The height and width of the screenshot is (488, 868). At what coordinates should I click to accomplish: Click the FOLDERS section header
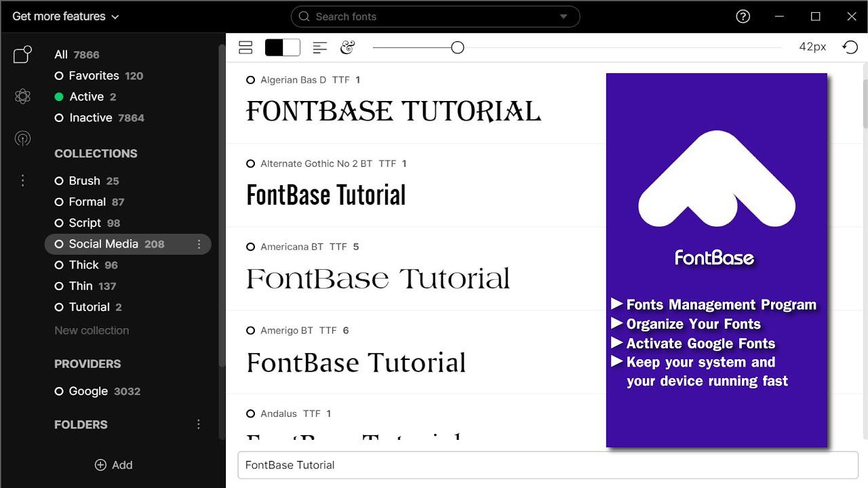pyautogui.click(x=81, y=425)
